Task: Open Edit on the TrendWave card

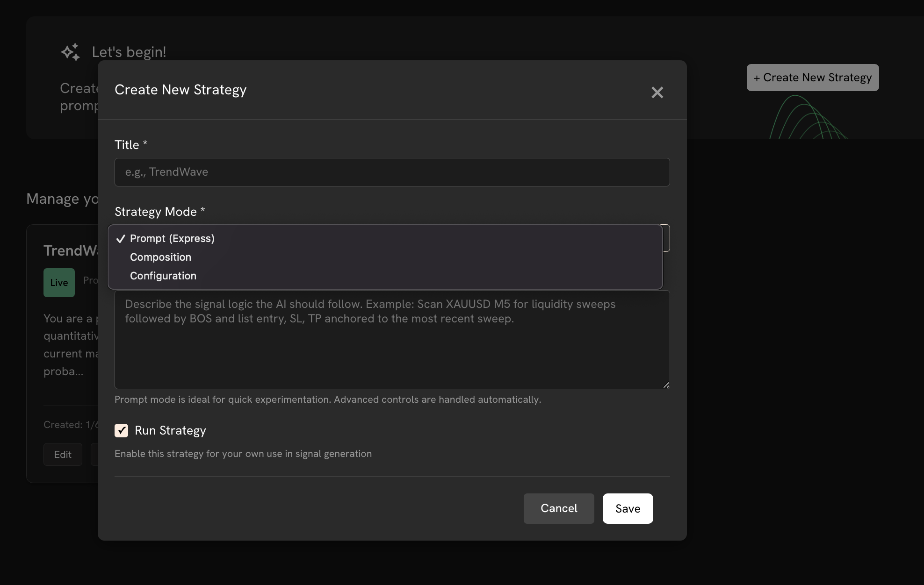Action: [x=63, y=455]
